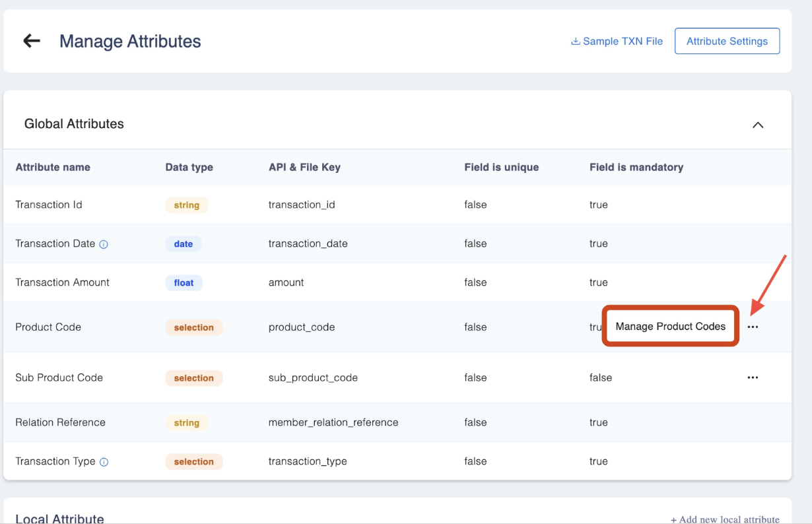Click info icon next to Transaction Type
Viewport: 812px width, 524px height.
[x=104, y=462]
